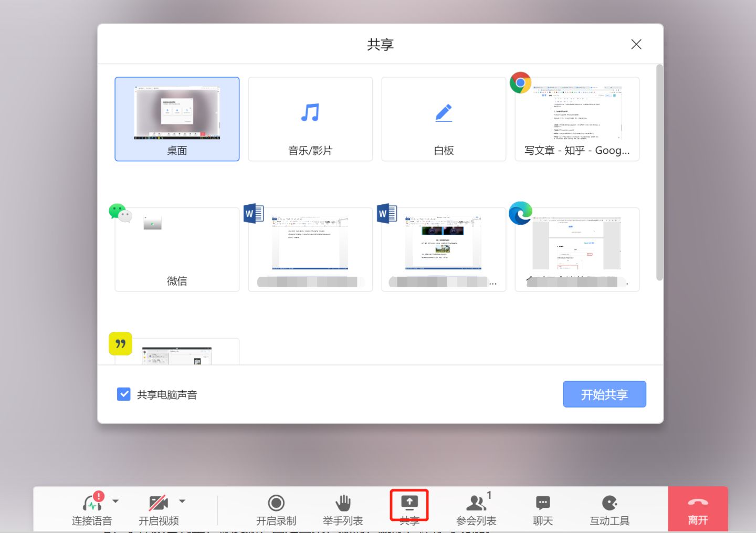
Task: Expand the video options dropdown arrow
Action: coord(183,501)
